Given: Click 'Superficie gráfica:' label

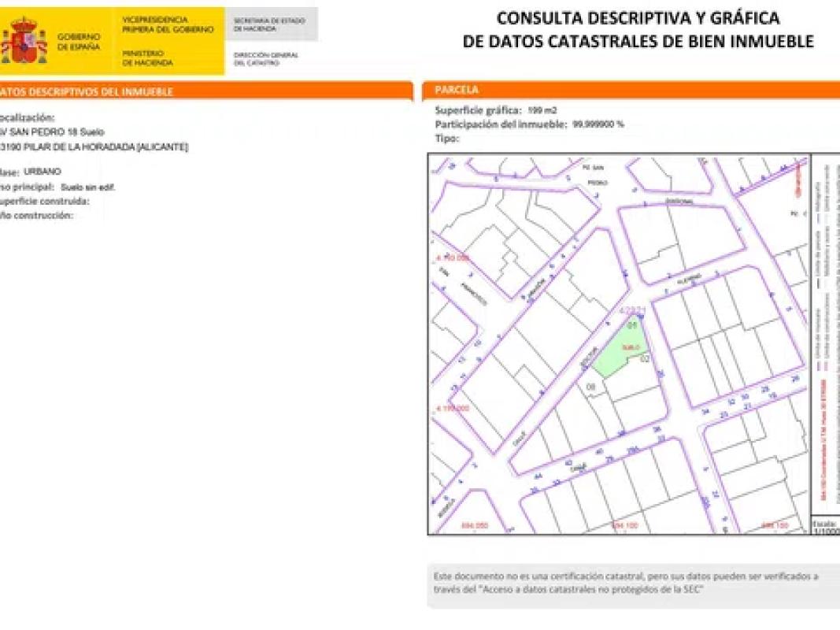Looking at the screenshot, I should point(478,110).
